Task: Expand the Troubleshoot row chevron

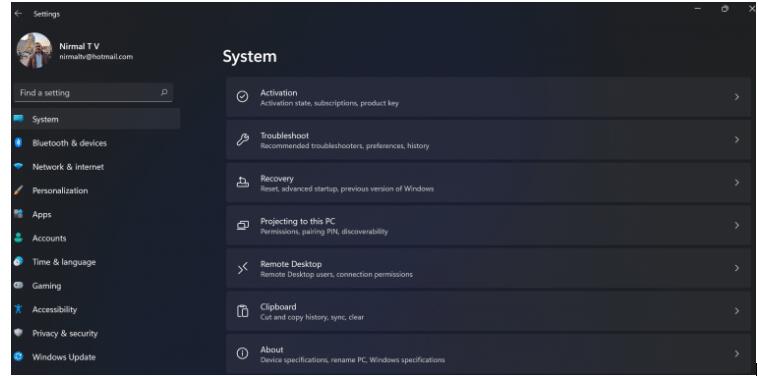Action: (737, 140)
